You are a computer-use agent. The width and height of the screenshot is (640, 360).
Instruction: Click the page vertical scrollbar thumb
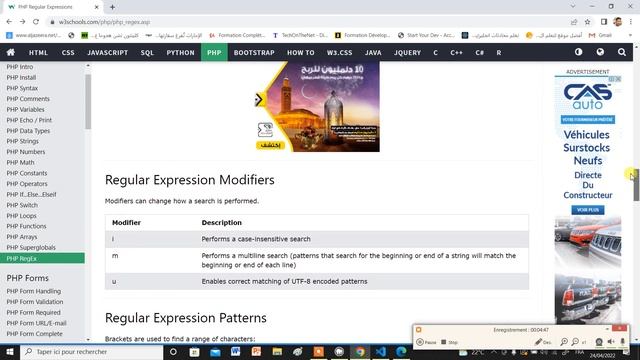tap(636, 184)
